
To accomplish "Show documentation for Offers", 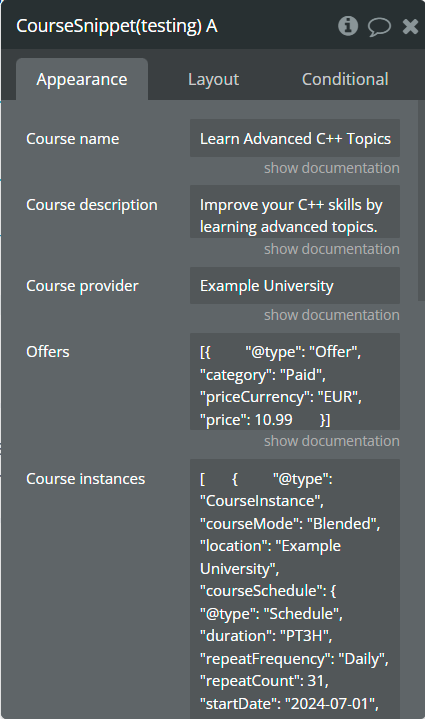I will tap(331, 441).
